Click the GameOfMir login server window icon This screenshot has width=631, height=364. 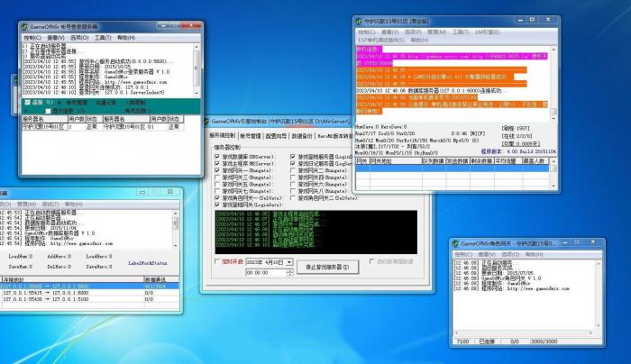coord(24,27)
